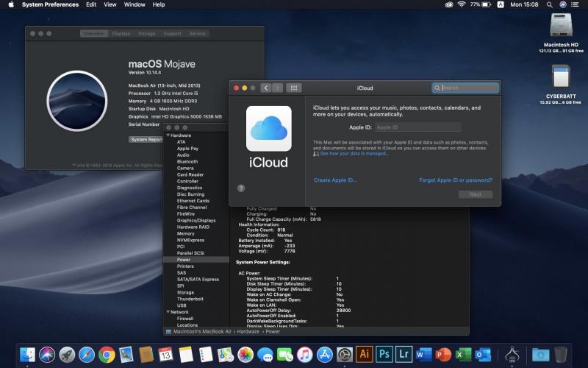Switch to Storage tab in About This Mac
The width and height of the screenshot is (588, 368).
pyautogui.click(x=146, y=33)
